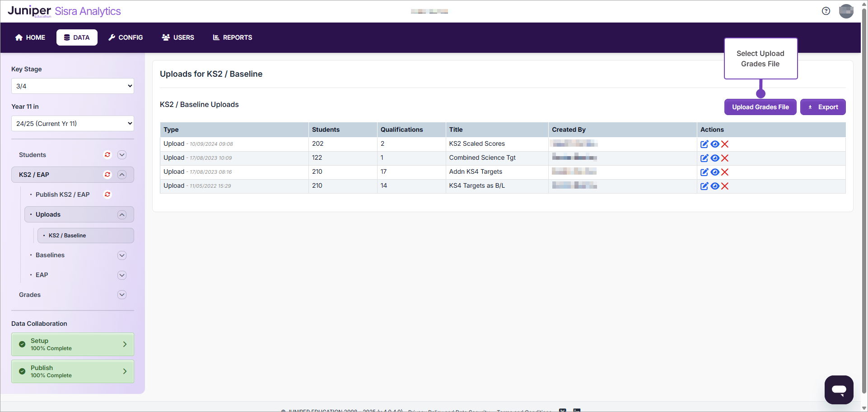The width and height of the screenshot is (868, 412).
Task: Select KS2 / Baseline in sidebar tree
Action: (67, 236)
